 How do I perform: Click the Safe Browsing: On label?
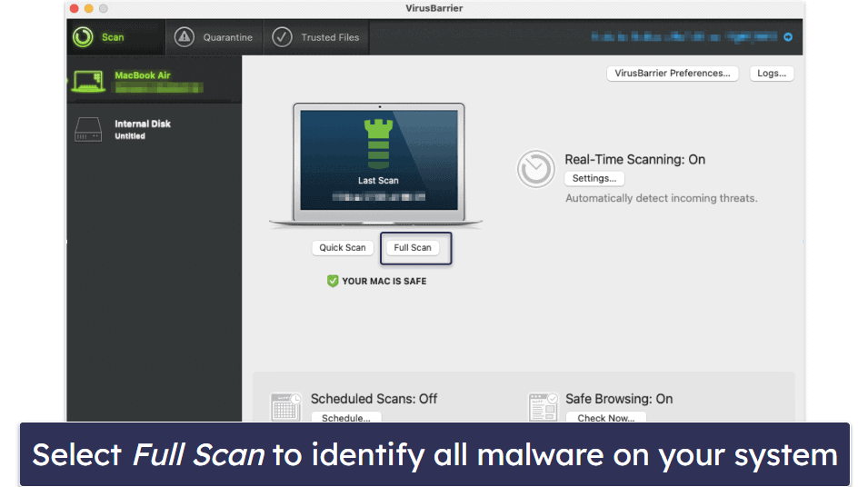tap(619, 399)
